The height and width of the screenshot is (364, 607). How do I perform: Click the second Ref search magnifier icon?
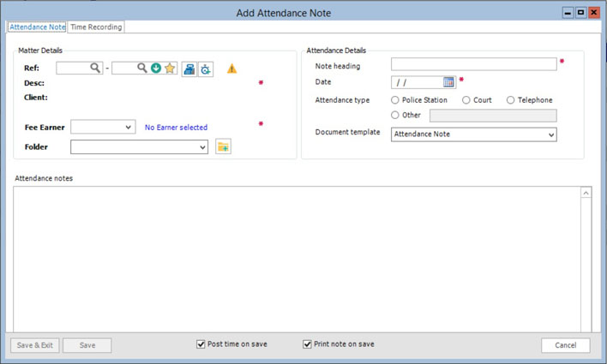coord(141,68)
